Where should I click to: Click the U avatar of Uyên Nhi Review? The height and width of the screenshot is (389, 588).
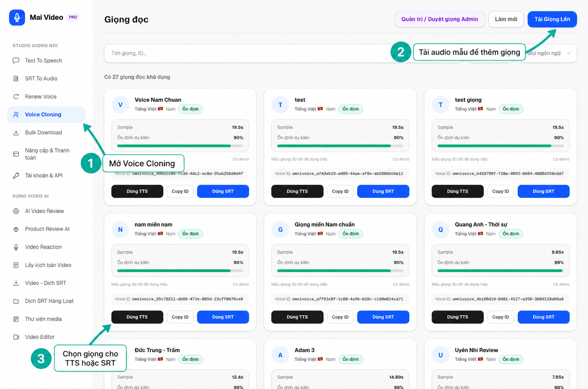(440, 355)
